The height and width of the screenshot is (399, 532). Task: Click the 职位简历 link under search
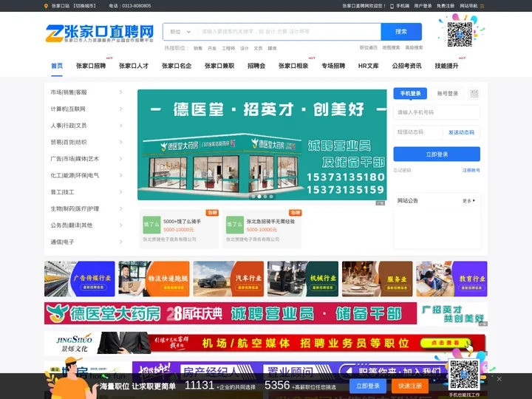point(369,48)
